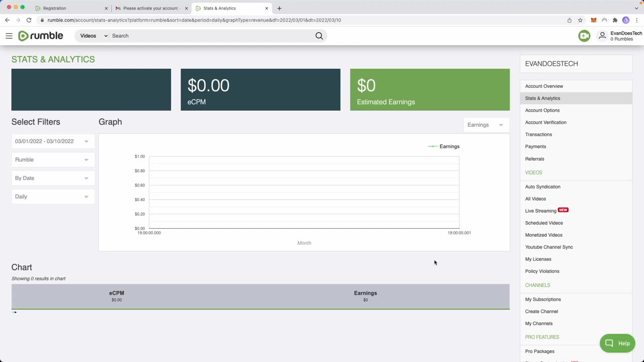
Task: Open the extensions puzzle icon
Action: point(615,20)
